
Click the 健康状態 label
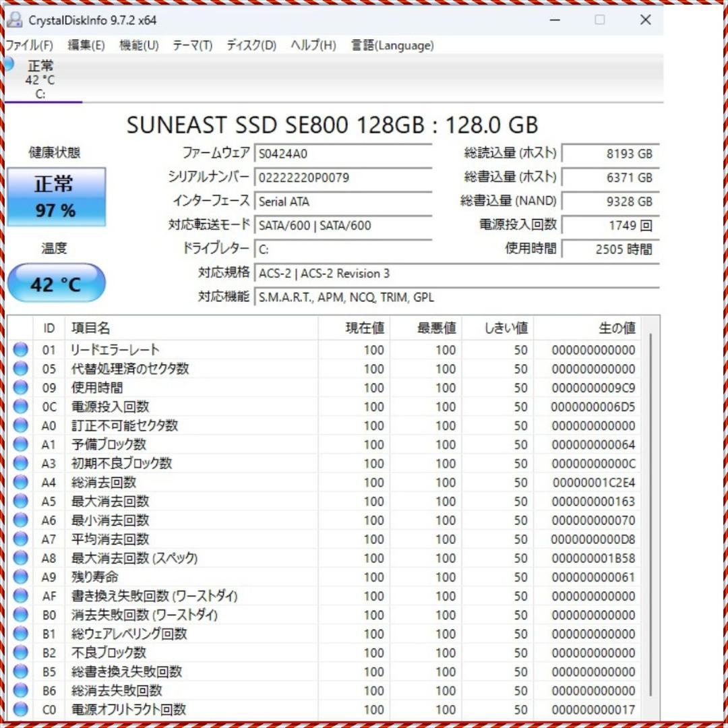(55, 152)
